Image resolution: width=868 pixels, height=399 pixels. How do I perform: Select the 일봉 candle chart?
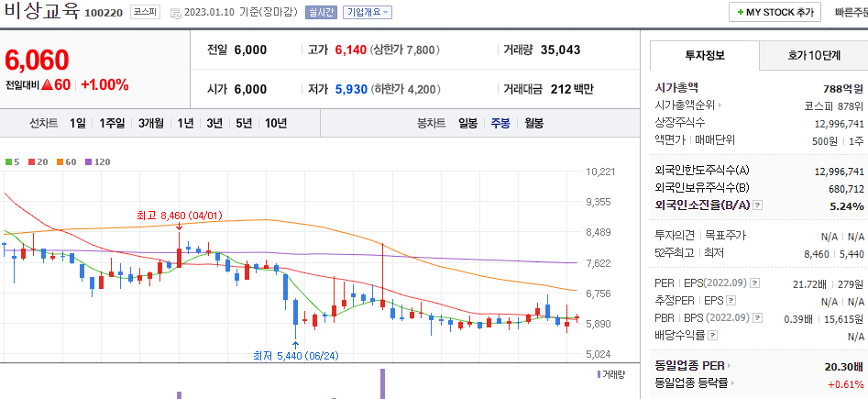pyautogui.click(x=467, y=123)
